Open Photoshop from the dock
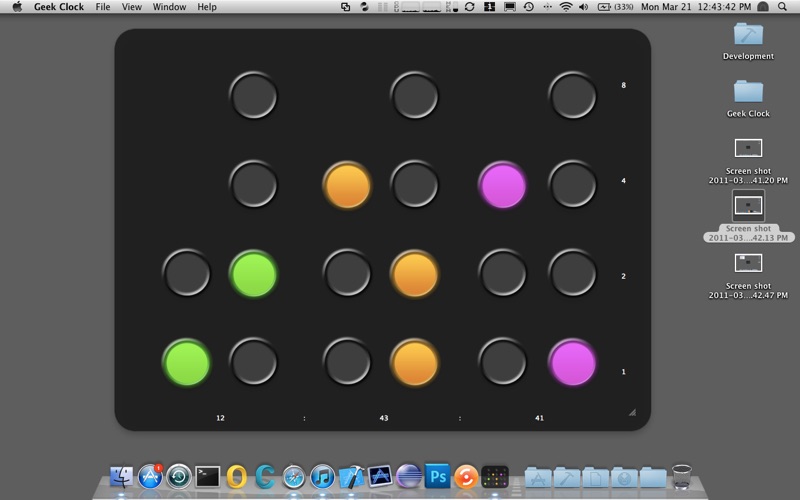Screen dimensions: 800x500 pos(437,476)
